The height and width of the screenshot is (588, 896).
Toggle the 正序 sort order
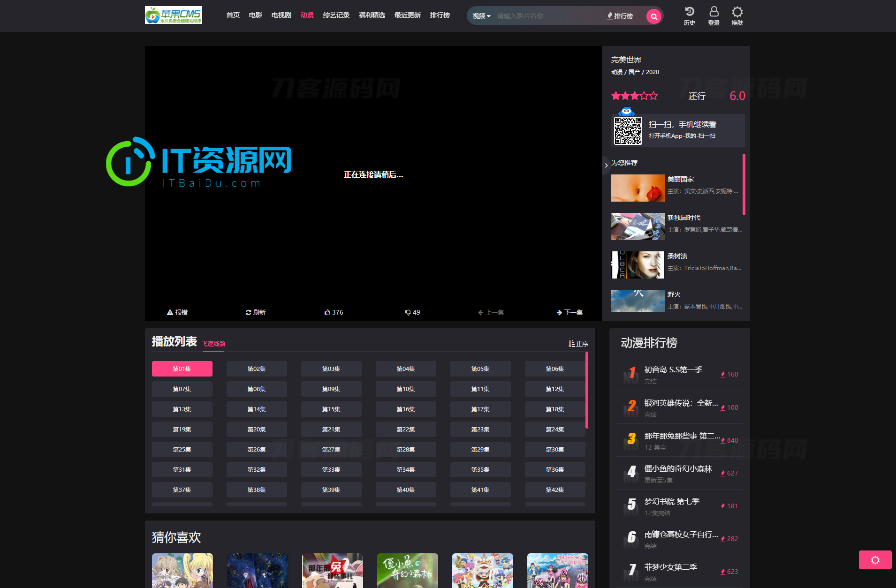pos(578,344)
